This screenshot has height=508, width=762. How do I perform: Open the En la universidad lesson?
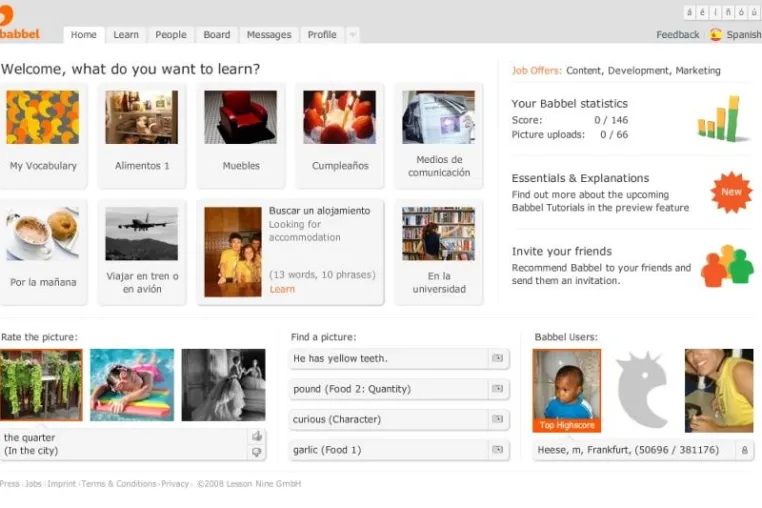439,251
